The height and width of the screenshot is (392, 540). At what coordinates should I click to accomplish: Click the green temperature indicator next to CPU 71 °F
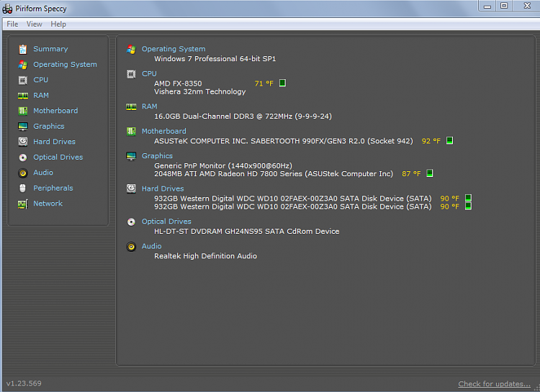(x=282, y=83)
